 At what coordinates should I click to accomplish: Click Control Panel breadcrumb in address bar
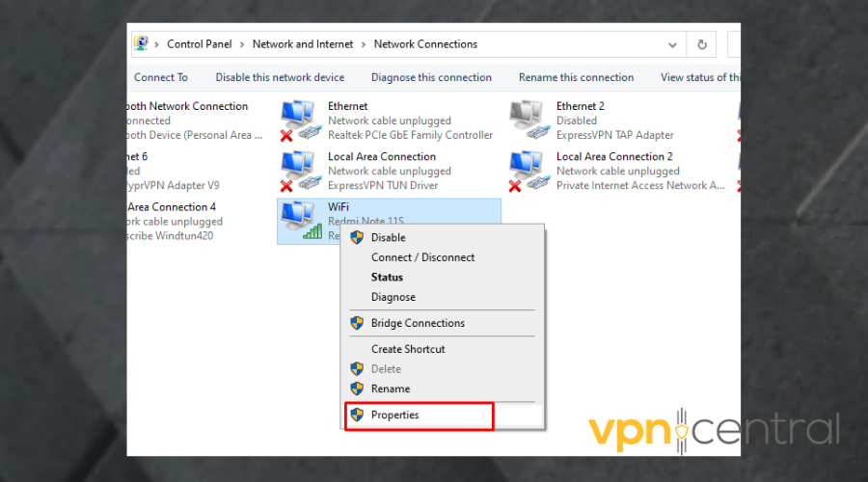(x=199, y=44)
